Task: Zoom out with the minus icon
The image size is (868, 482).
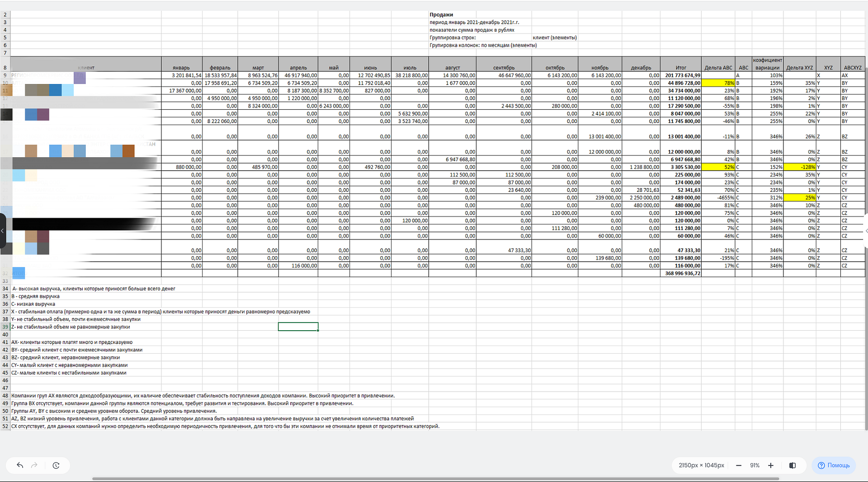Action: pos(739,465)
